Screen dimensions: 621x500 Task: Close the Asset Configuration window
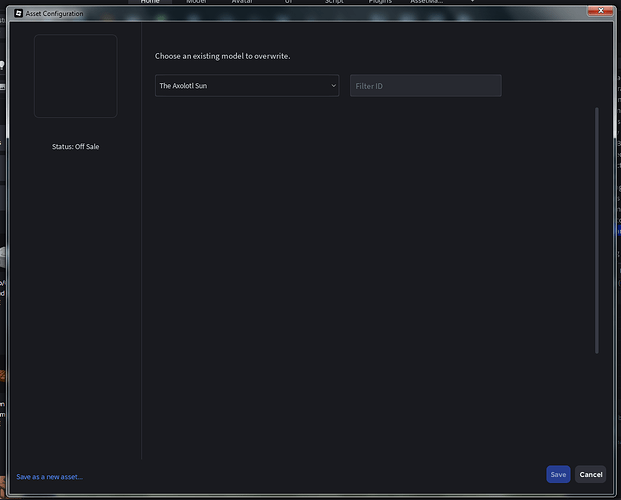pos(600,11)
